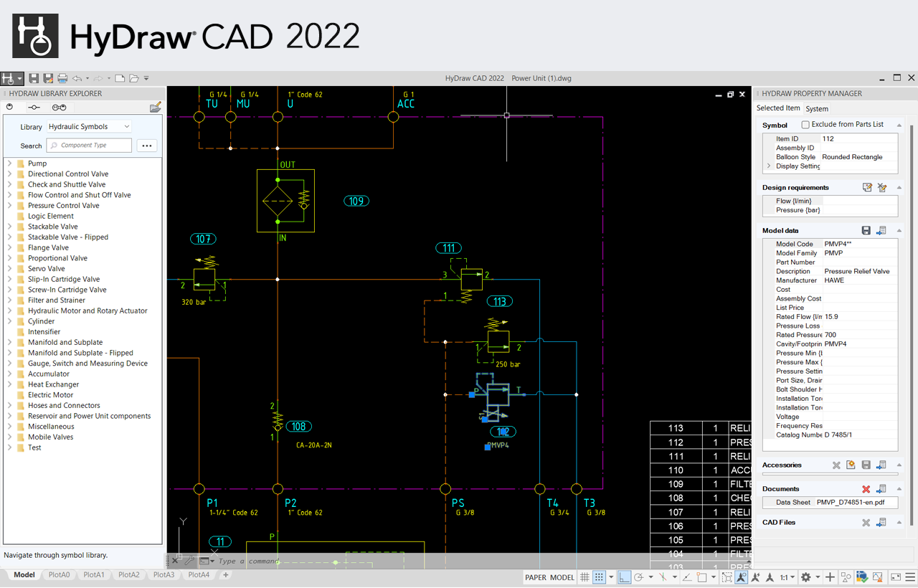Open the quick access toolbar customize arrow
This screenshot has width=918, height=588.
[146, 78]
